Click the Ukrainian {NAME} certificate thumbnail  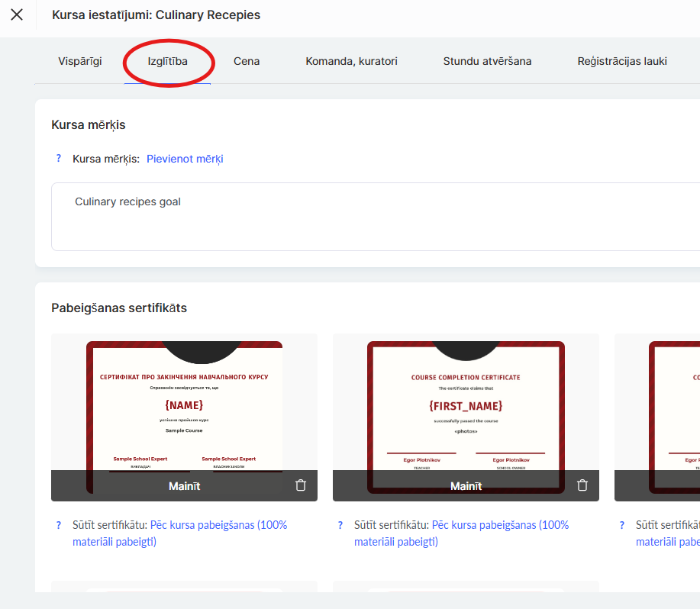pos(184,404)
